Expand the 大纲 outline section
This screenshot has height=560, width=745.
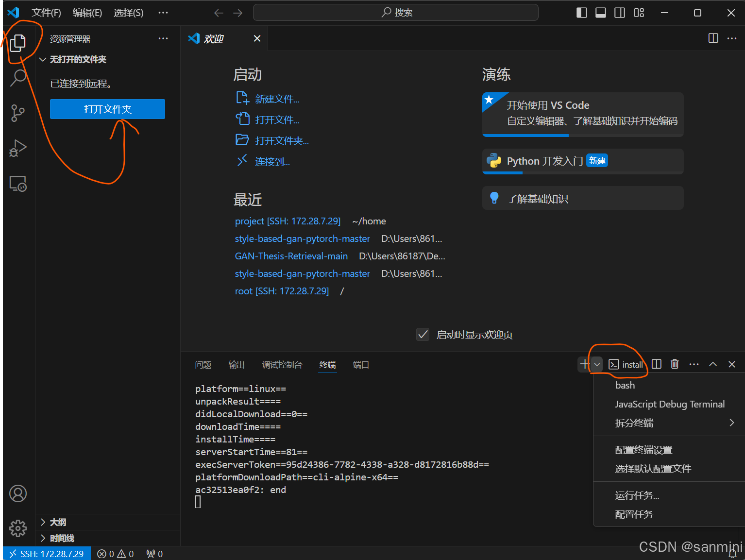click(58, 522)
